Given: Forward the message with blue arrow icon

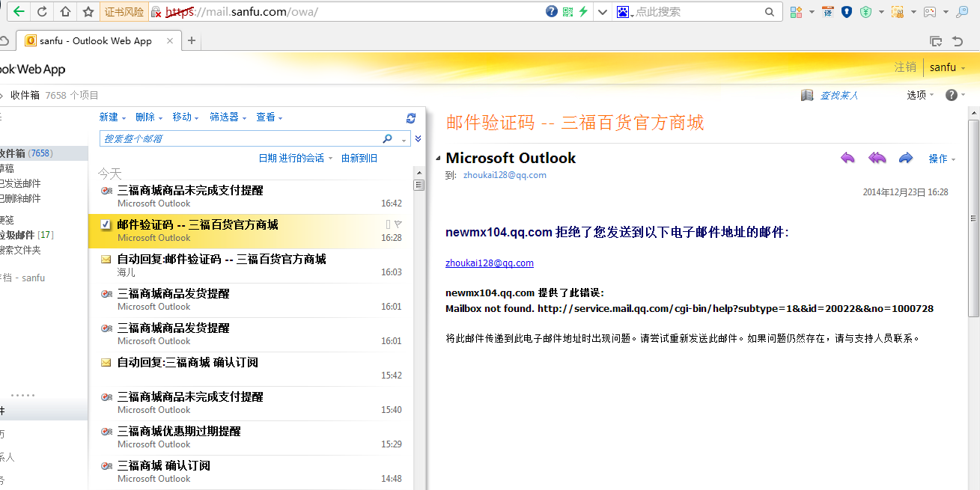Looking at the screenshot, I should click(x=906, y=158).
